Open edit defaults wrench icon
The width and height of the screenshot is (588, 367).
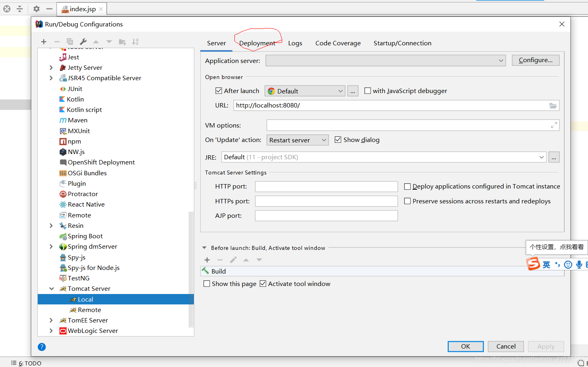click(83, 42)
